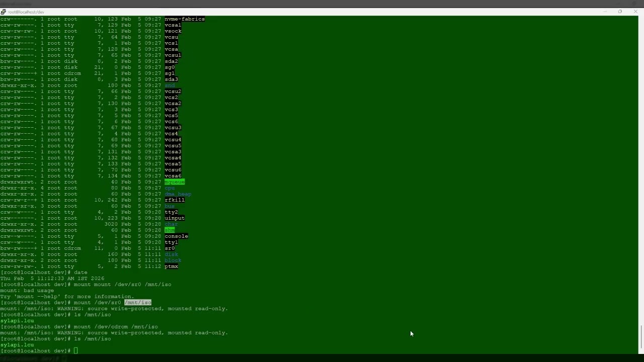Click the sg1 device name
The width and height of the screenshot is (644, 362).
pyautogui.click(x=170, y=73)
